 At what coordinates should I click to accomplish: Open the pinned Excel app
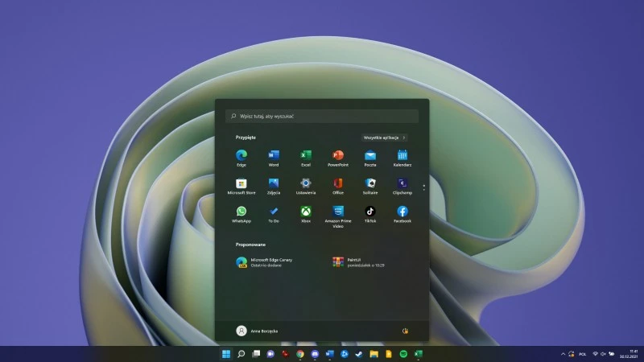pos(306,158)
